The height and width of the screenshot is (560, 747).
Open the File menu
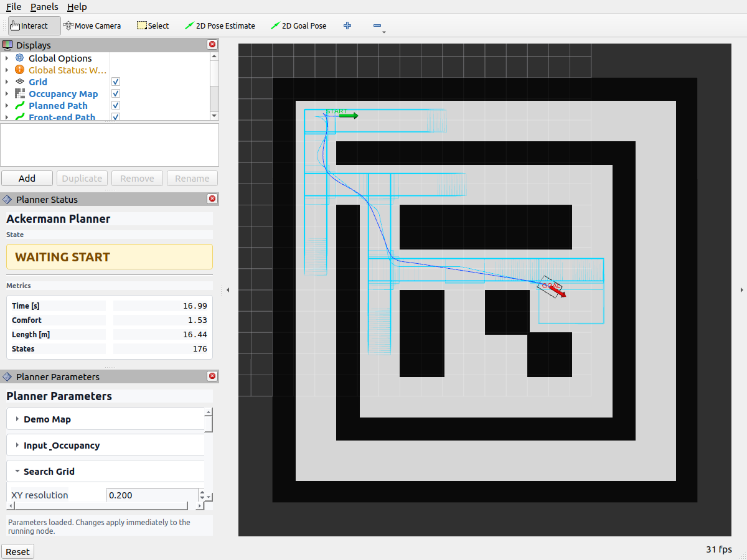14,7
